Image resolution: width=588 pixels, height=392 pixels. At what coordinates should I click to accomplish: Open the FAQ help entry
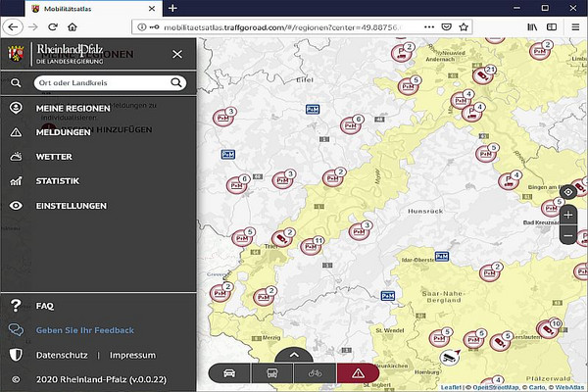point(45,306)
